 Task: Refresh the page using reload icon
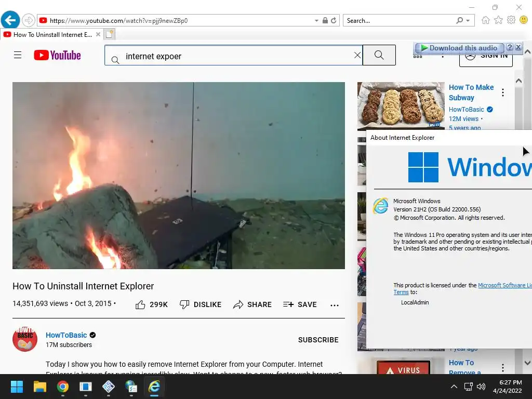point(334,20)
